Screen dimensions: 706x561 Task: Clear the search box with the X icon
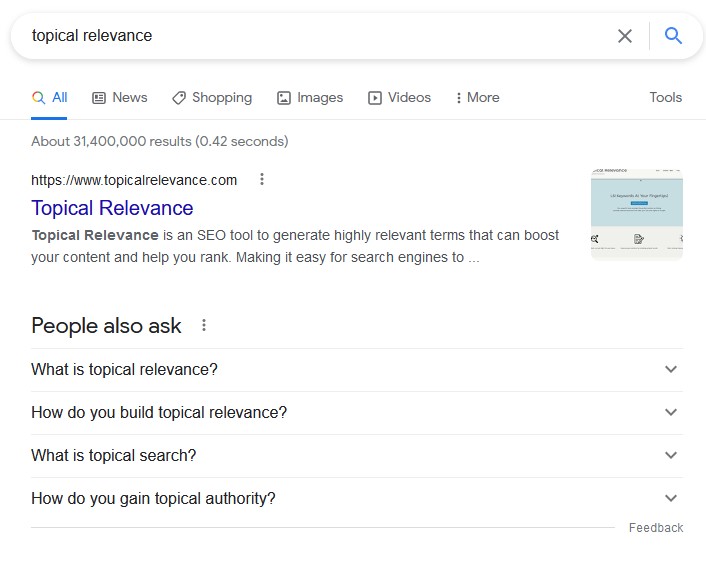(x=625, y=36)
